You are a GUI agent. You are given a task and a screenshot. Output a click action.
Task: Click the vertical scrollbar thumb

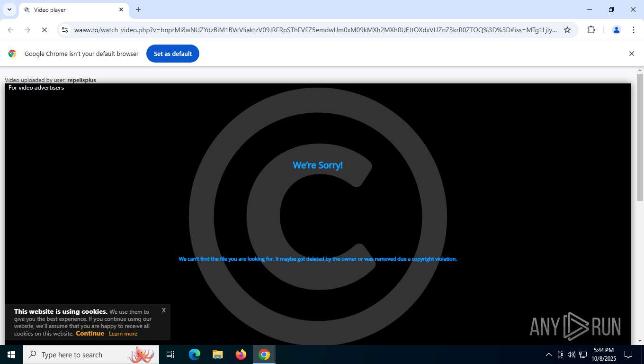click(x=640, y=137)
